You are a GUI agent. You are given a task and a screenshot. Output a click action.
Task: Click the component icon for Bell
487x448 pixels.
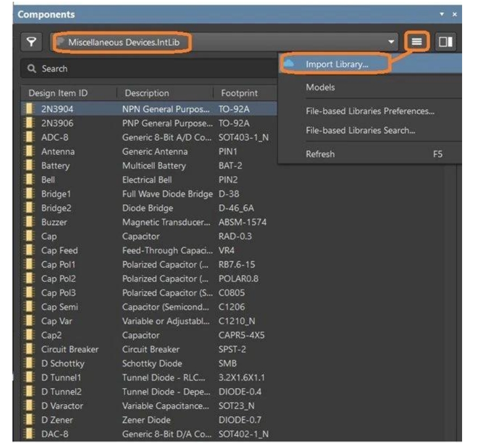(28, 180)
